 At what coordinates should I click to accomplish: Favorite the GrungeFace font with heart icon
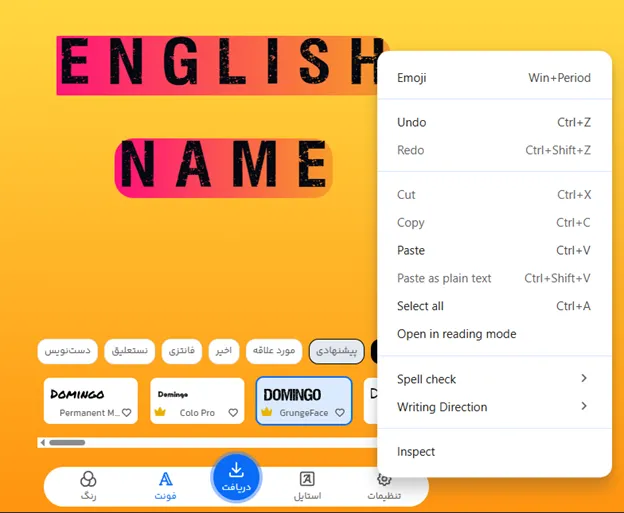click(x=340, y=412)
